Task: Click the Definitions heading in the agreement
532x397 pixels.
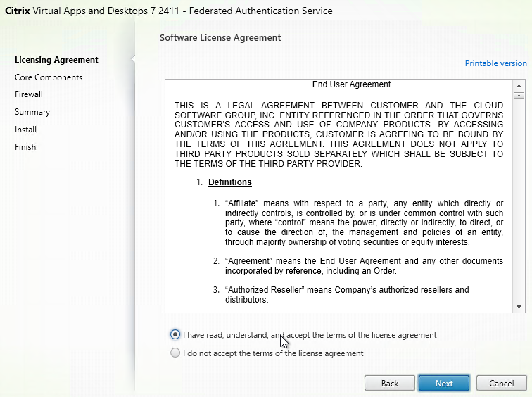Action: (229, 182)
